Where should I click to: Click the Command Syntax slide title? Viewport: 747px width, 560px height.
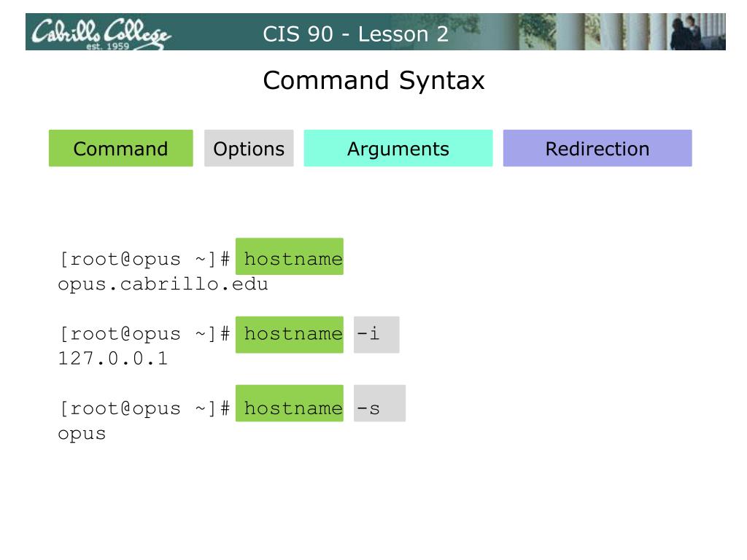click(x=374, y=80)
